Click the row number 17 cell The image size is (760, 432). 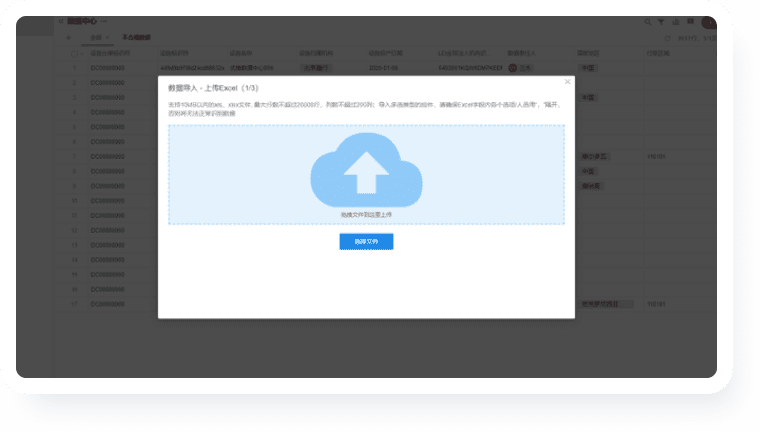point(74,304)
